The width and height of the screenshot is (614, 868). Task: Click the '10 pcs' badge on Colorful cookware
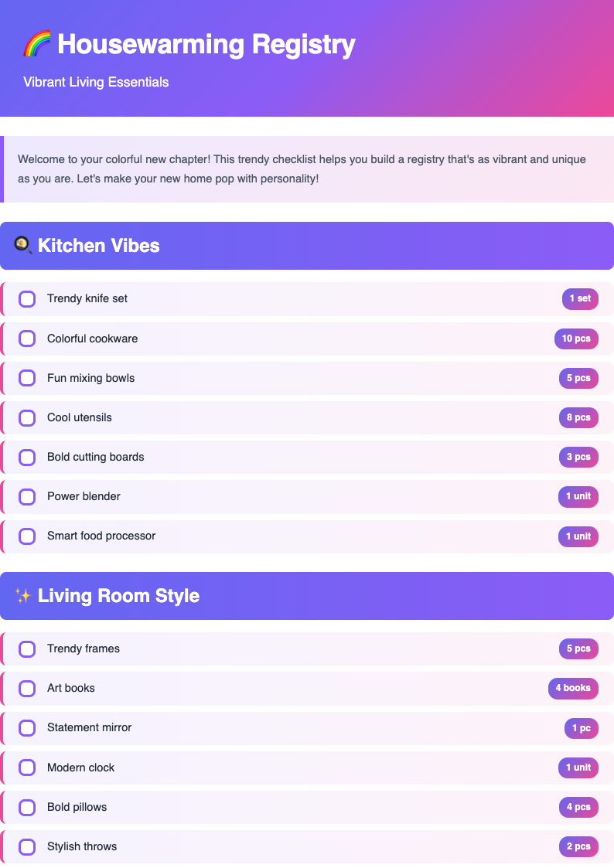point(577,339)
